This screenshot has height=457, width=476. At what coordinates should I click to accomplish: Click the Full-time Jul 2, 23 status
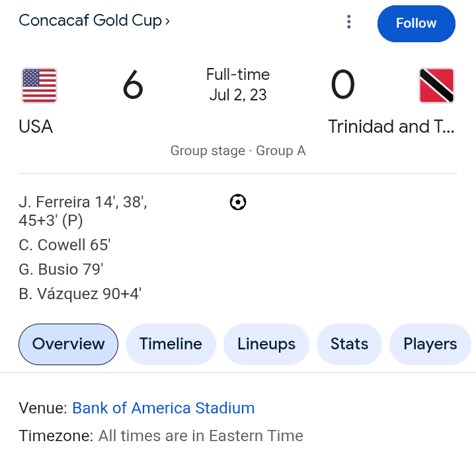point(238,85)
